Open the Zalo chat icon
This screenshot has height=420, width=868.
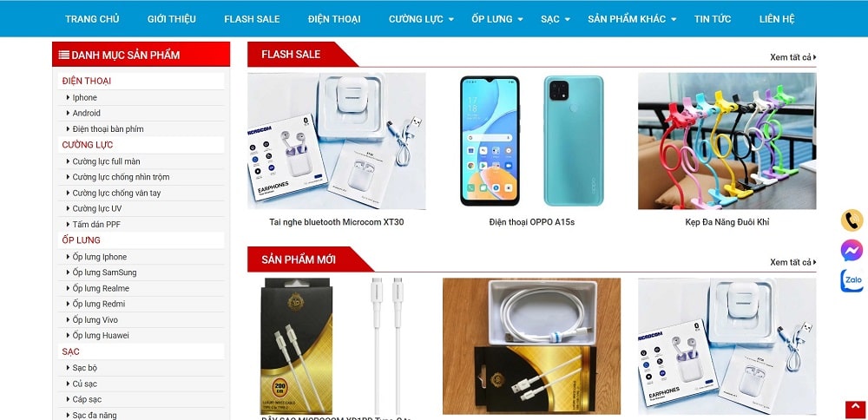pos(852,280)
